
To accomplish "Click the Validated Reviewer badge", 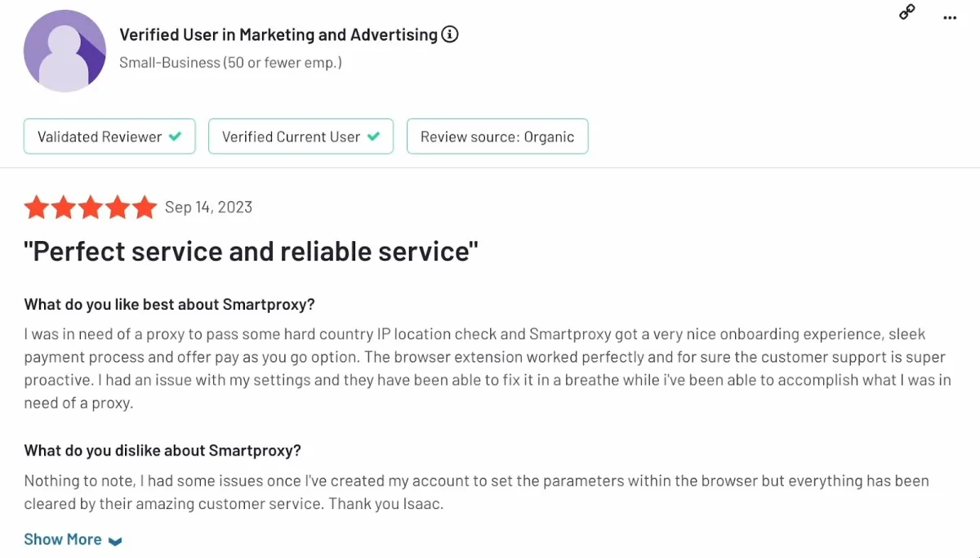I will [109, 136].
